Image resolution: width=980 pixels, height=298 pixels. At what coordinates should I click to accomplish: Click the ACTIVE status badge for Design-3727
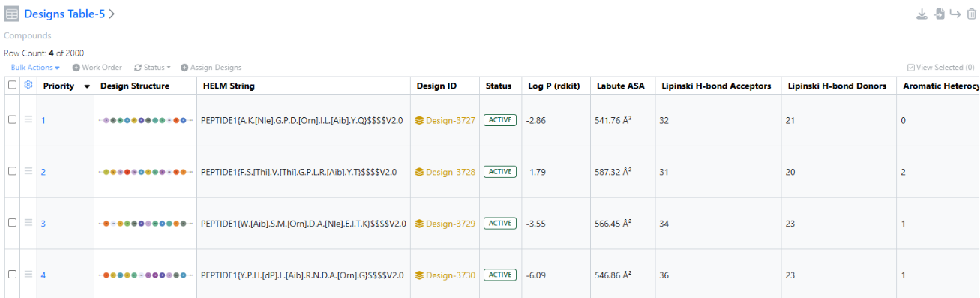(x=500, y=120)
